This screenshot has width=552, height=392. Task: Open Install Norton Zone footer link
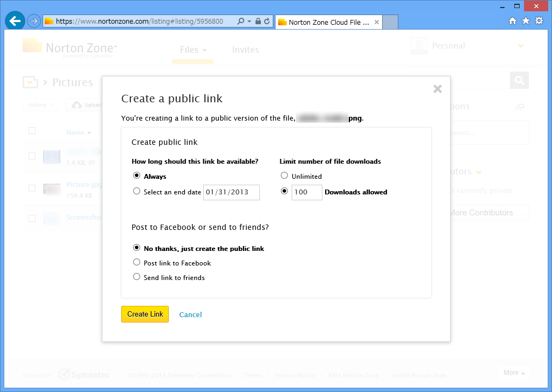[419, 375]
